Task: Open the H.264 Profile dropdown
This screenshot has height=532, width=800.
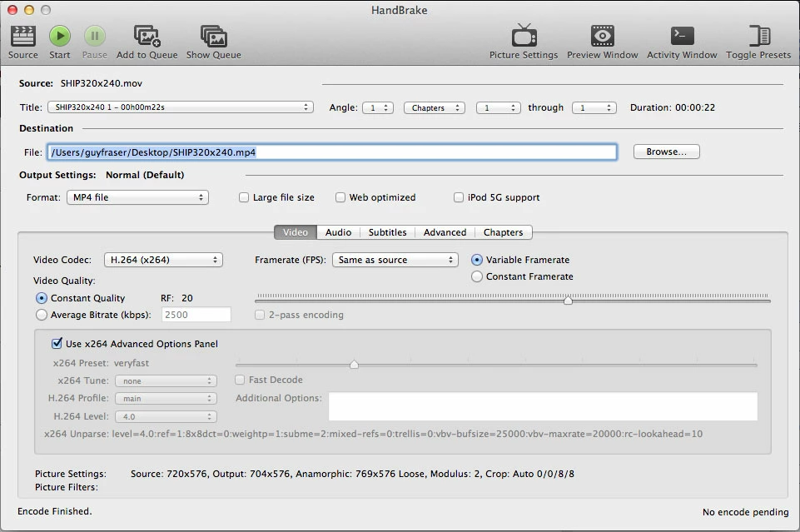Action: click(x=166, y=398)
